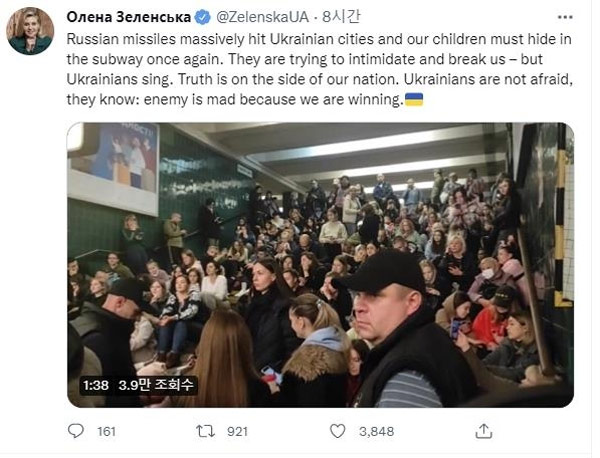Image resolution: width=600 pixels, height=458 pixels.
Task: Click the 161 replies count
Action: click(107, 432)
